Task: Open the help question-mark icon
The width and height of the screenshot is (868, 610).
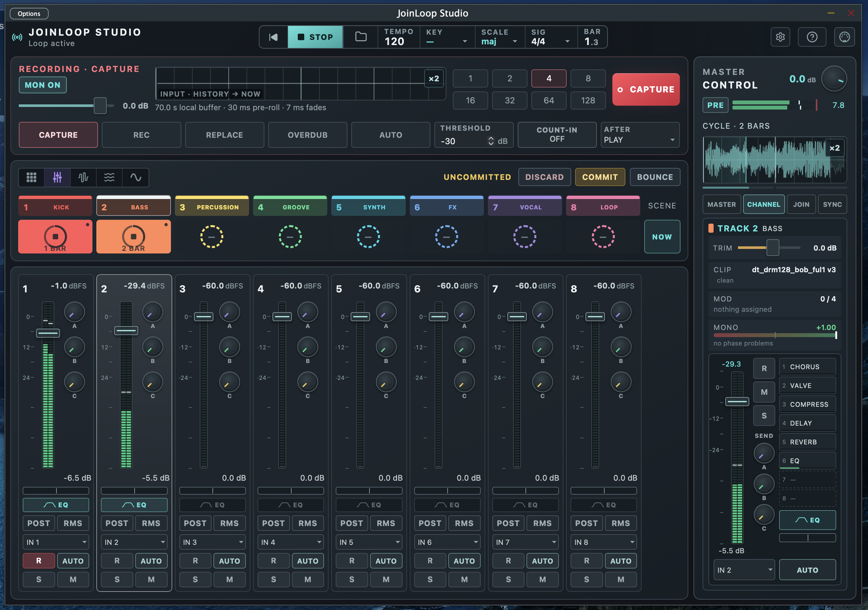Action: click(812, 37)
